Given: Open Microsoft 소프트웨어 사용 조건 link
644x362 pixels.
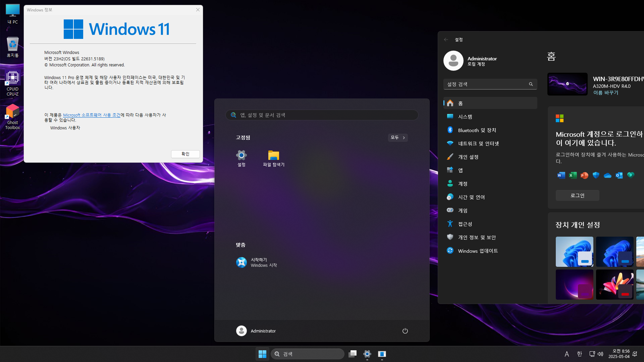Looking at the screenshot, I should point(92,115).
